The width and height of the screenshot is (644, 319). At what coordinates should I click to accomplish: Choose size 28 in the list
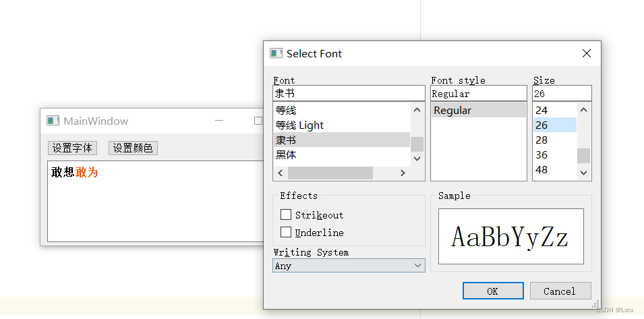tap(555, 140)
